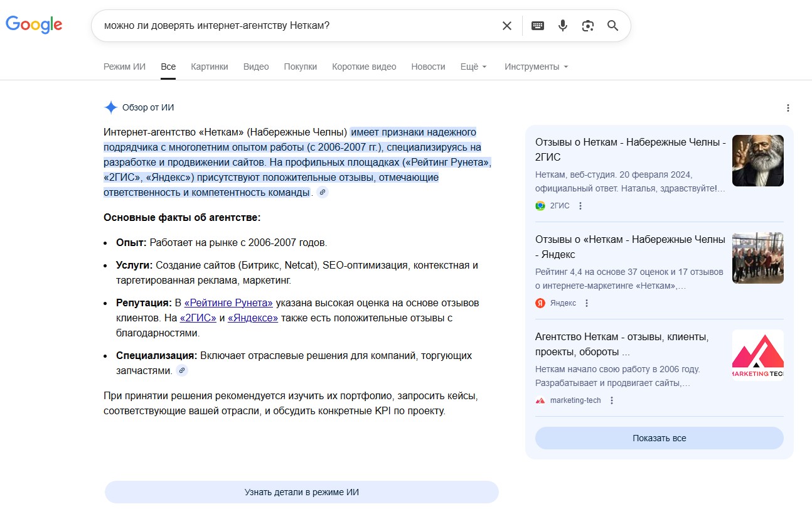Open three-dot menu beside marketing-tech source

[612, 400]
